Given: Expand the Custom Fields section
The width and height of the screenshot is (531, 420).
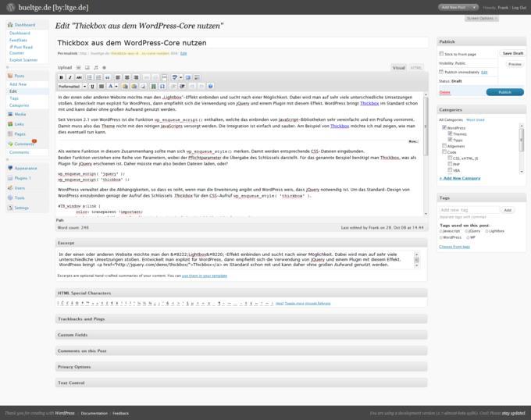Looking at the screenshot, I should pos(241,335).
